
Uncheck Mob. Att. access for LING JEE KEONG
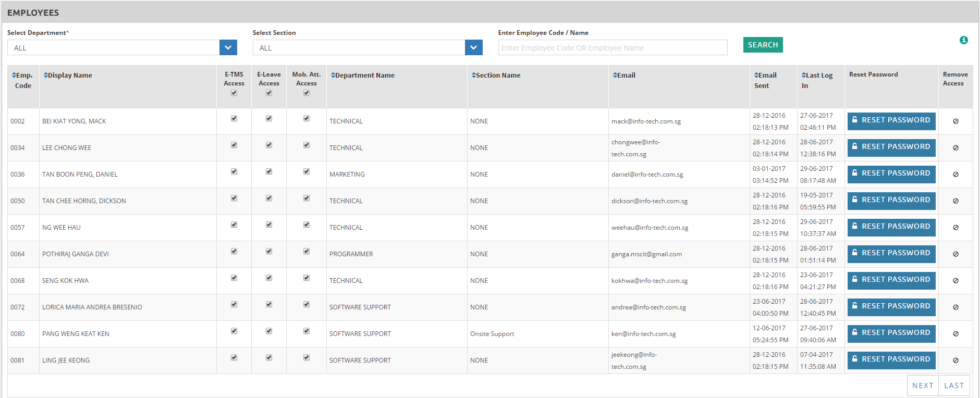[x=307, y=357]
